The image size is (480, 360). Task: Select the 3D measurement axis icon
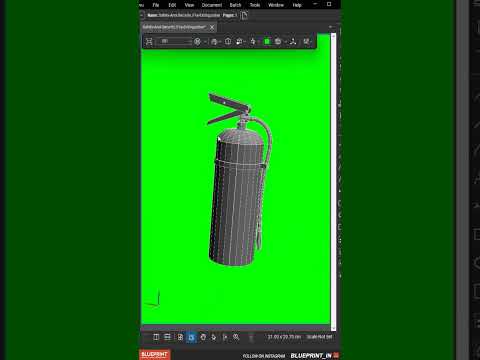(x=293, y=42)
